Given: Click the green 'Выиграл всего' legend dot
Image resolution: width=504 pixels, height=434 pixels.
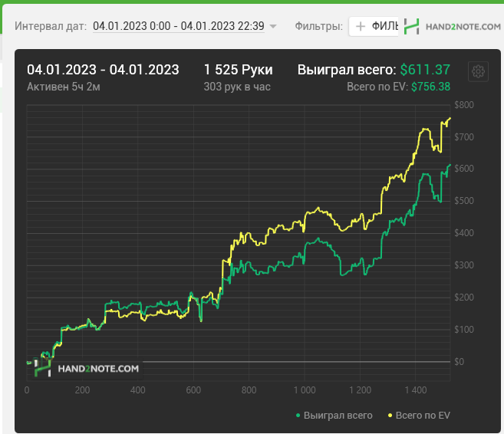Looking at the screenshot, I should pyautogui.click(x=298, y=416).
